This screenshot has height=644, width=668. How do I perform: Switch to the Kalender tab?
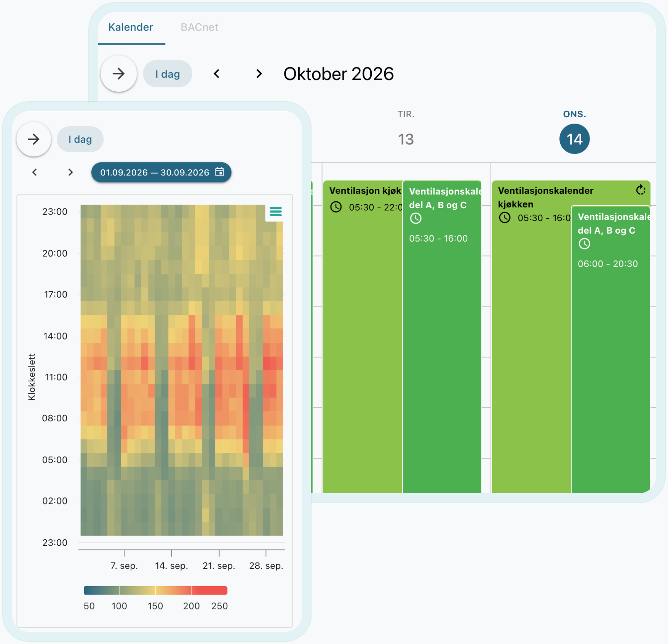pyautogui.click(x=131, y=27)
